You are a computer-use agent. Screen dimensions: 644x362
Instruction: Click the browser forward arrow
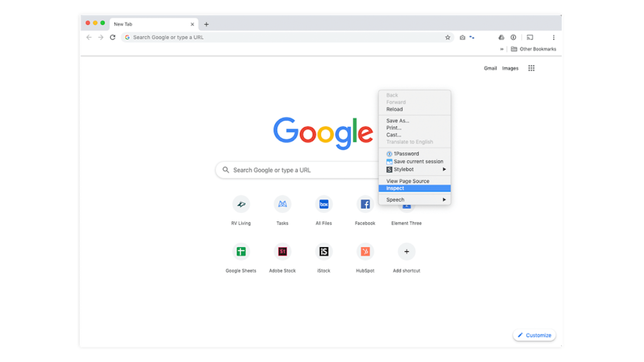tap(101, 37)
